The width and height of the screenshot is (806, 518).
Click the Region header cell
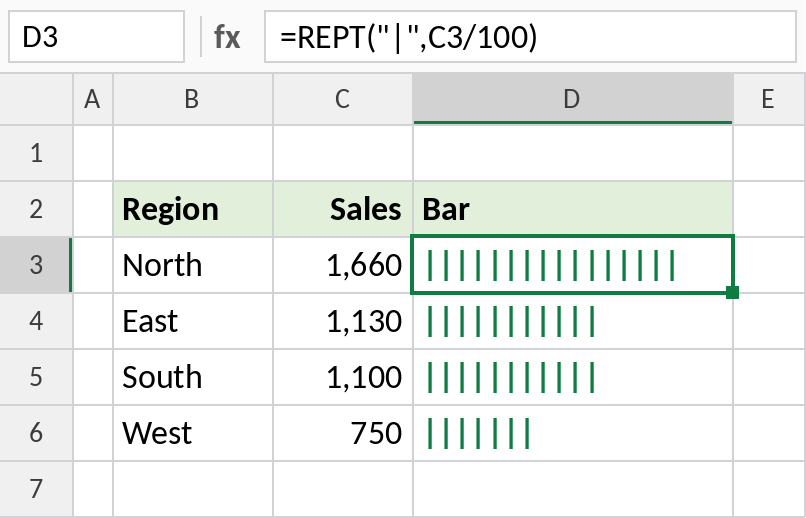(x=193, y=209)
